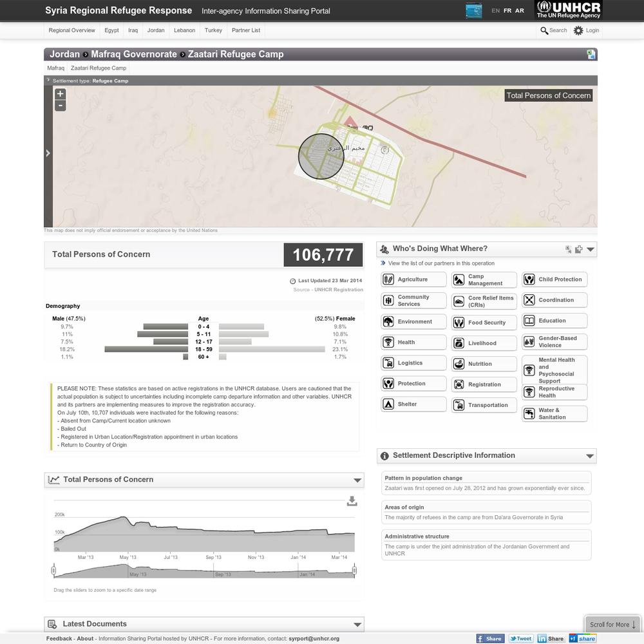The height and width of the screenshot is (644, 644).
Task: Zoom out on the map
Action: pyautogui.click(x=61, y=106)
